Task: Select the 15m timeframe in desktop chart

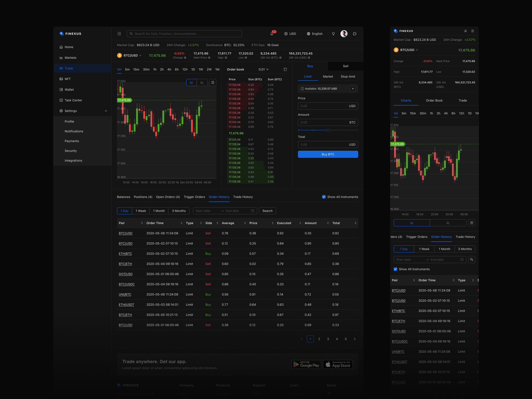Action: (136, 69)
